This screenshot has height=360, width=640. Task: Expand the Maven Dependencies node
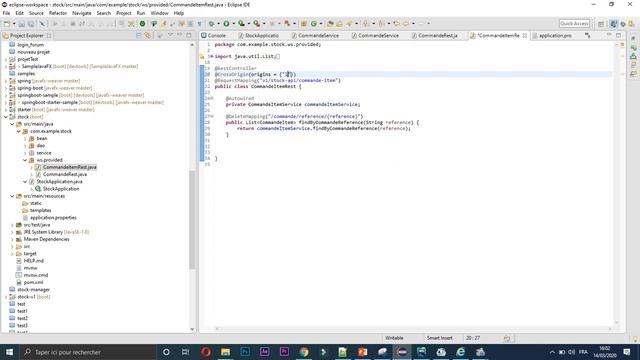tap(12, 239)
